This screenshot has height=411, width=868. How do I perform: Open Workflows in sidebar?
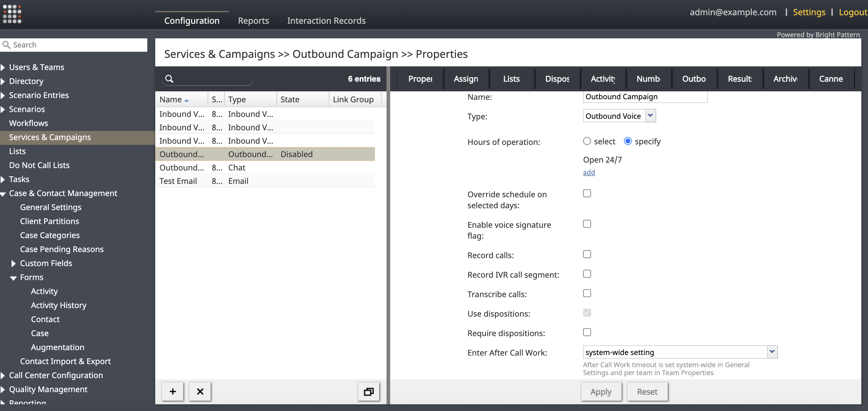tap(29, 123)
